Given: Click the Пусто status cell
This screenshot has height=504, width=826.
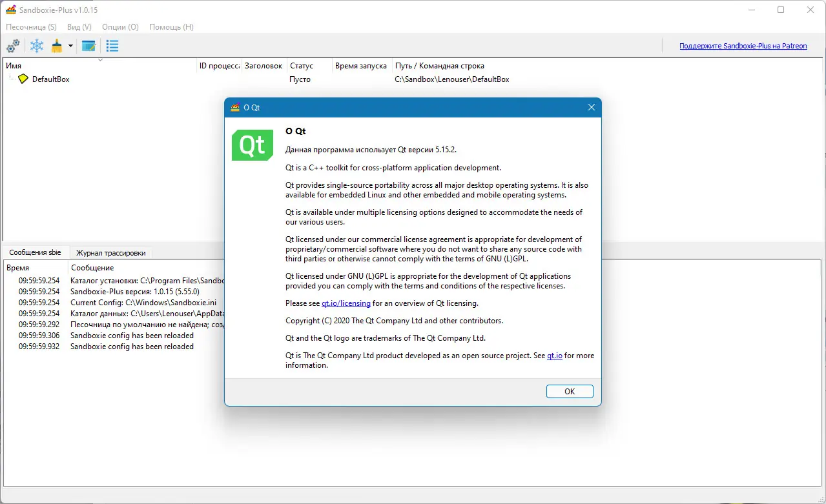Looking at the screenshot, I should click(x=300, y=79).
